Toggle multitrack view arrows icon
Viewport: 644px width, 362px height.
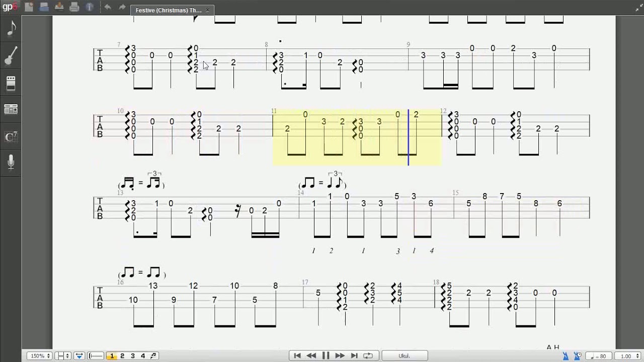coord(79,356)
